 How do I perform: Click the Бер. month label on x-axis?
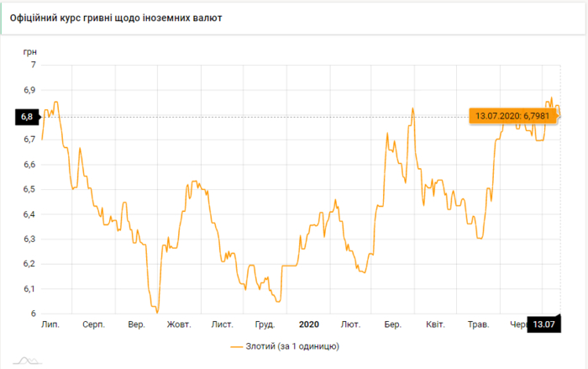[x=392, y=324]
